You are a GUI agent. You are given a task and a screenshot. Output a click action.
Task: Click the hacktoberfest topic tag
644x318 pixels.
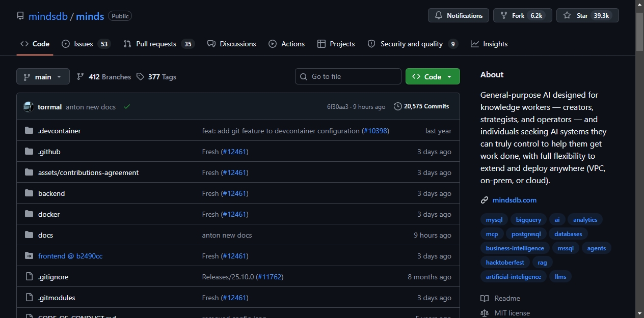[x=505, y=263]
